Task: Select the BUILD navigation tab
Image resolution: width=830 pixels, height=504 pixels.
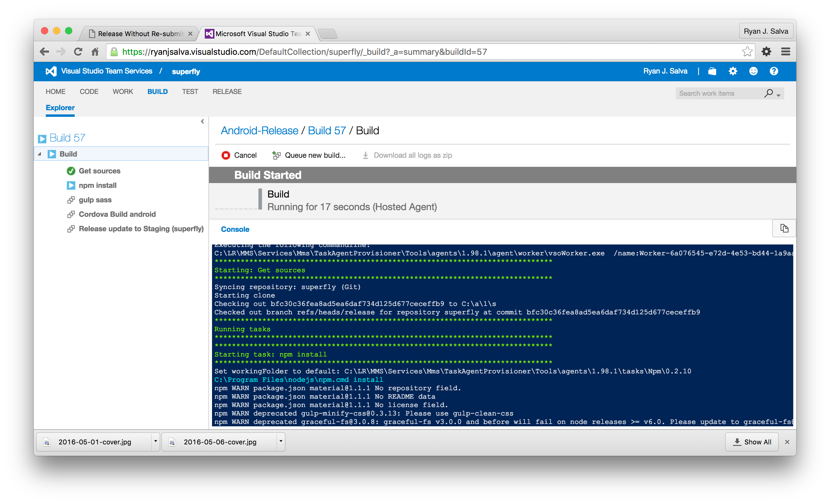Action: tap(157, 91)
